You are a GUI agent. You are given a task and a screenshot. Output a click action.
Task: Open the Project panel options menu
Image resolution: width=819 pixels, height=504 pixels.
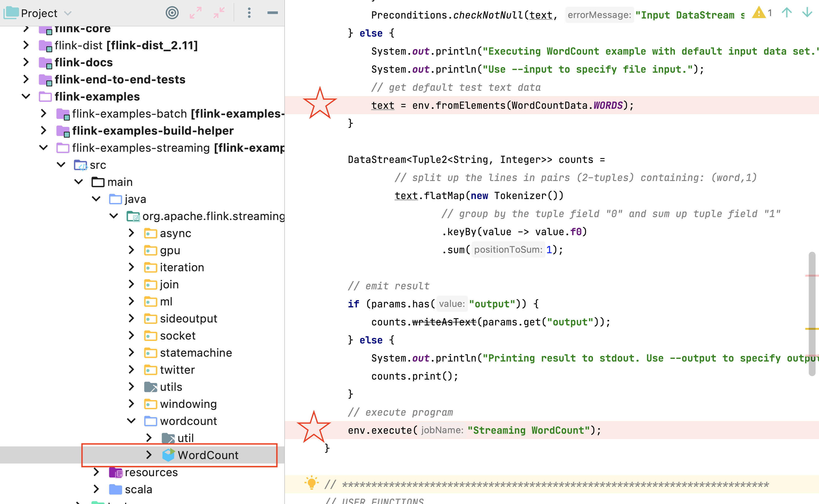(x=249, y=13)
